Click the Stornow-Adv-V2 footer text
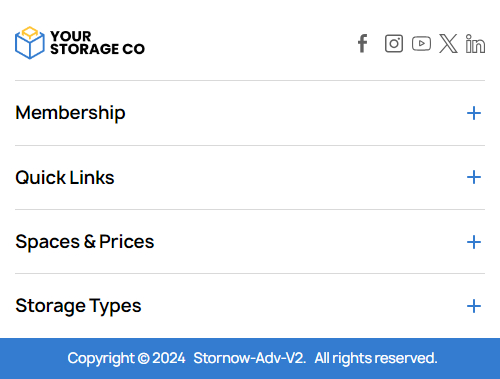Image resolution: width=500 pixels, height=379 pixels. pyautogui.click(x=250, y=358)
